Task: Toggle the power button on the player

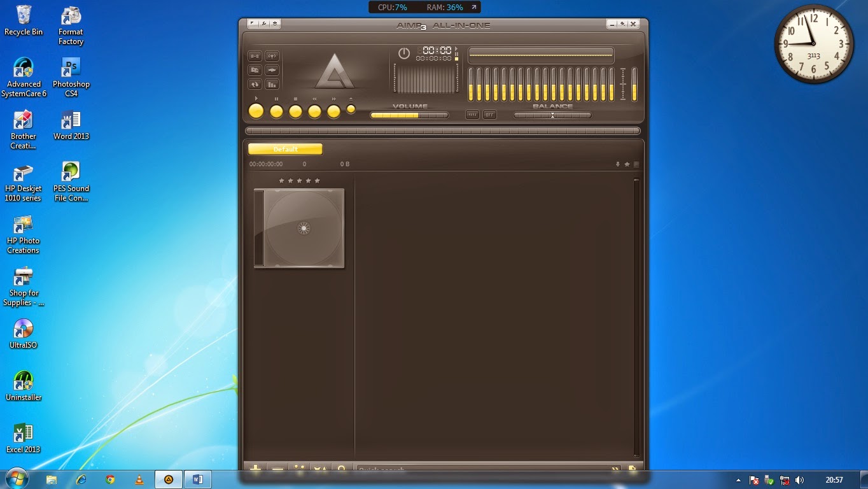Action: click(404, 53)
